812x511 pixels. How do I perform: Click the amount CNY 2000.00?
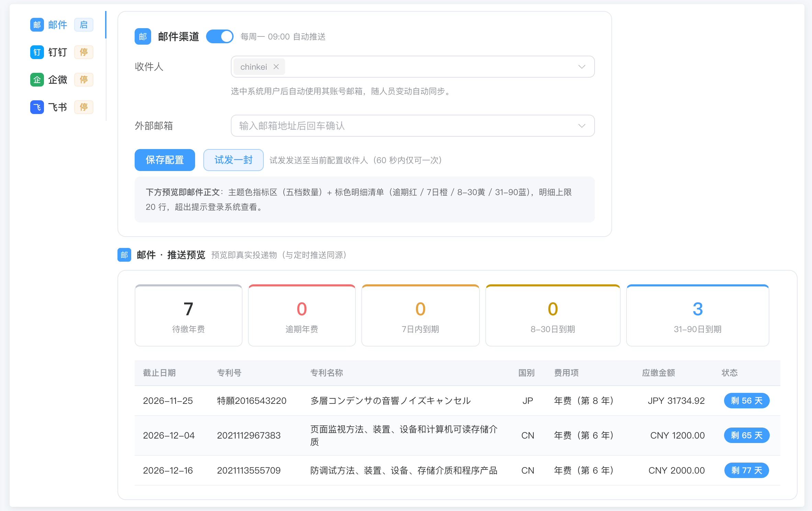(x=677, y=470)
